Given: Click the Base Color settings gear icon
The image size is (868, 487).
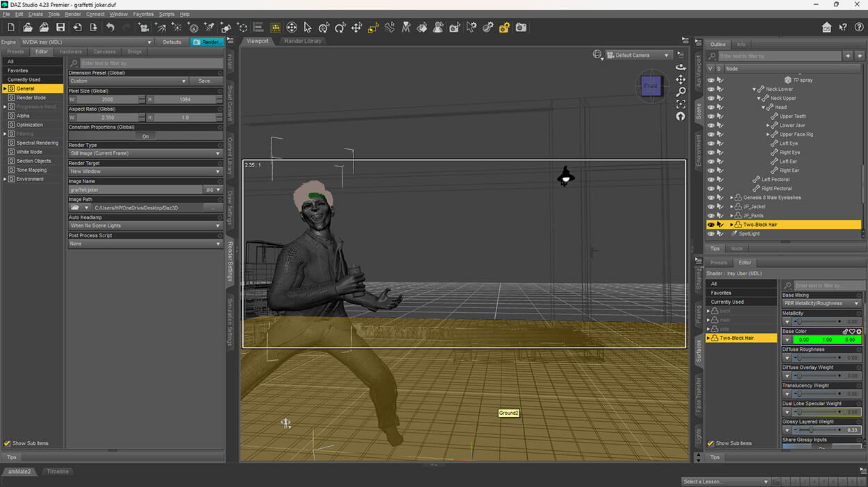Looking at the screenshot, I should click(859, 332).
